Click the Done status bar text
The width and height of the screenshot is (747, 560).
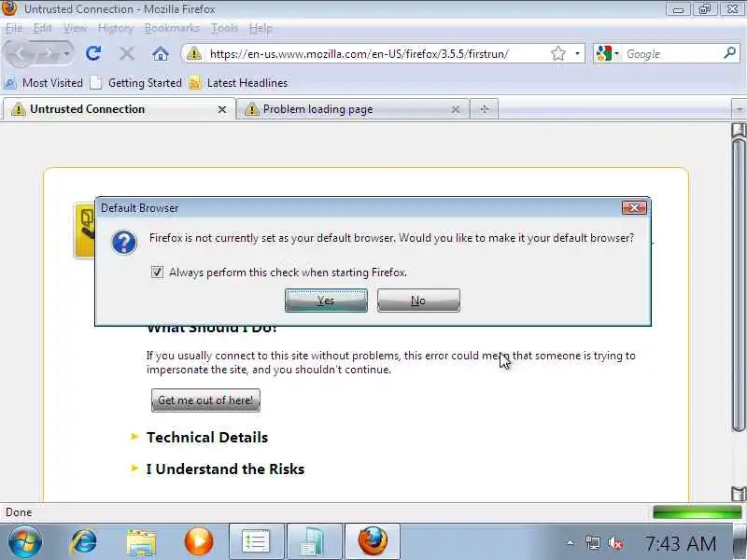[19, 512]
